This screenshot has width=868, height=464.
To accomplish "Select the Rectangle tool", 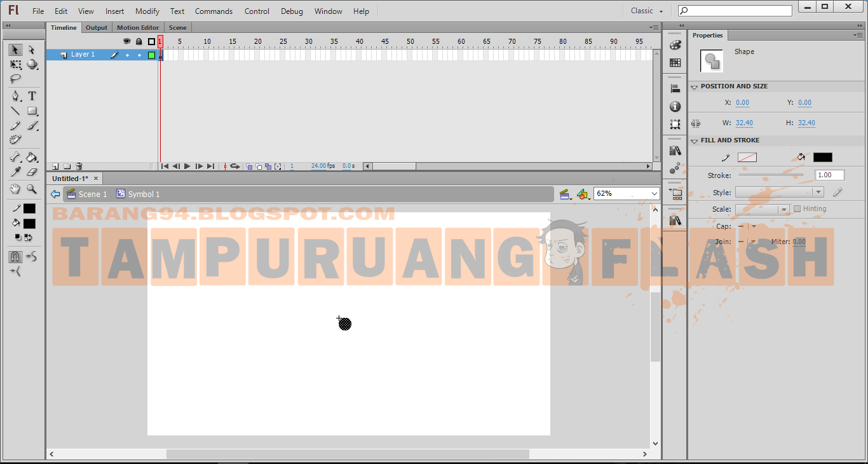I will 32,111.
